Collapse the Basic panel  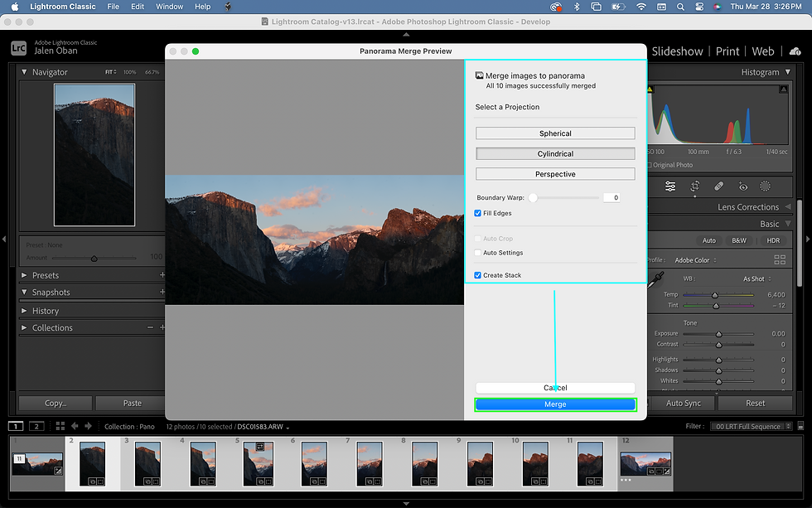coord(788,224)
